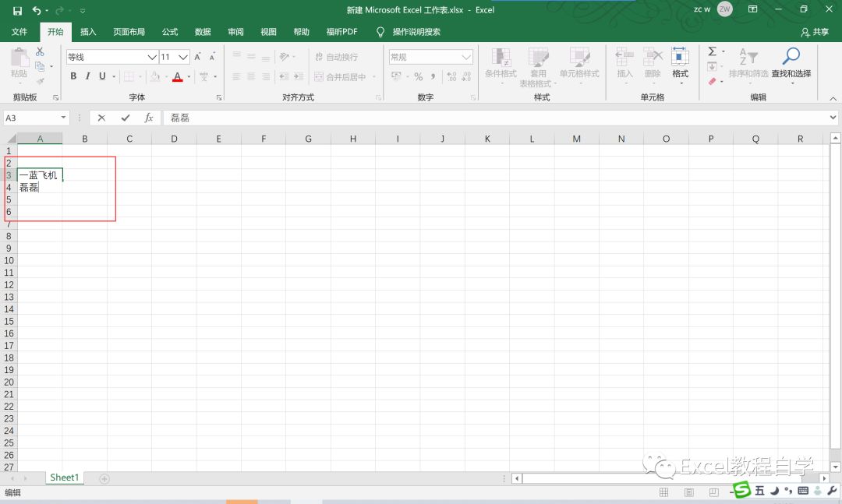
Task: Click the Decrease Font Size icon
Action: pyautogui.click(x=212, y=57)
